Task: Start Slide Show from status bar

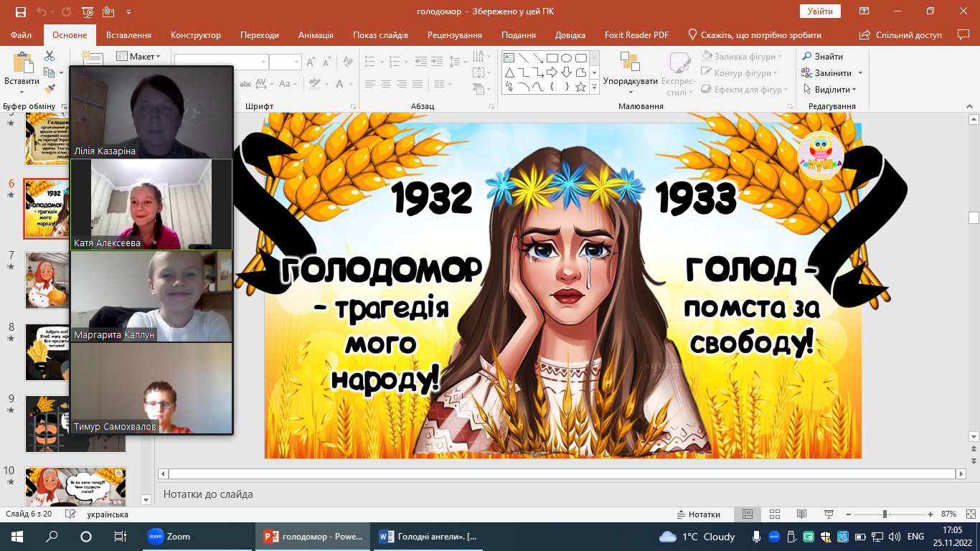Action: tap(829, 514)
